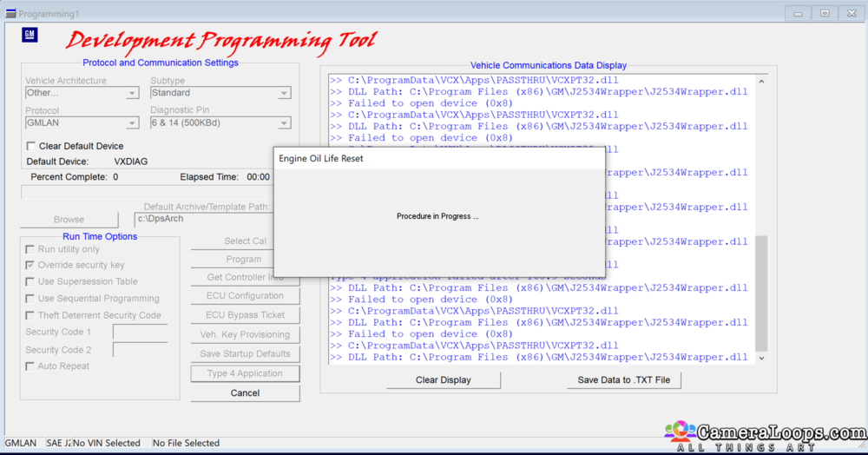Uncheck Override security key
The height and width of the screenshot is (455, 868).
coord(30,265)
